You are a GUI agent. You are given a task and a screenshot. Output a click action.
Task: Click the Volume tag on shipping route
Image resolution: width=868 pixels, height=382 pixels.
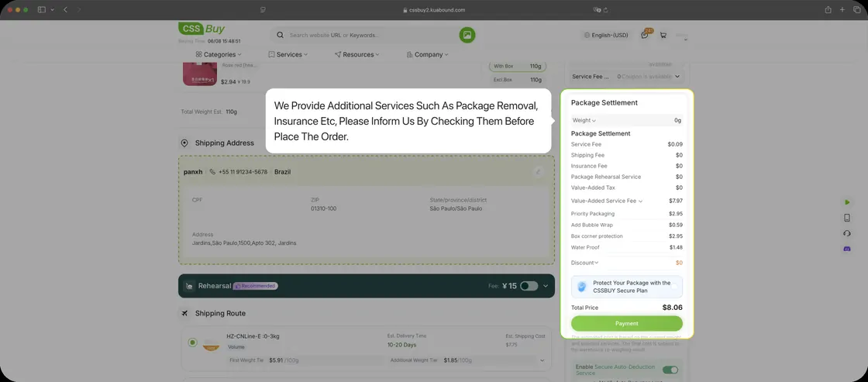point(236,347)
